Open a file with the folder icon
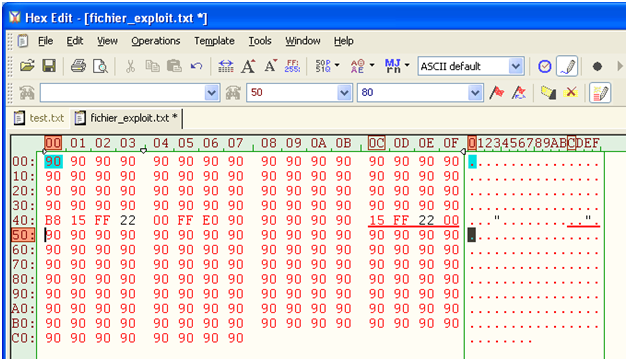Screen dimensions: 628x361 pyautogui.click(x=27, y=66)
